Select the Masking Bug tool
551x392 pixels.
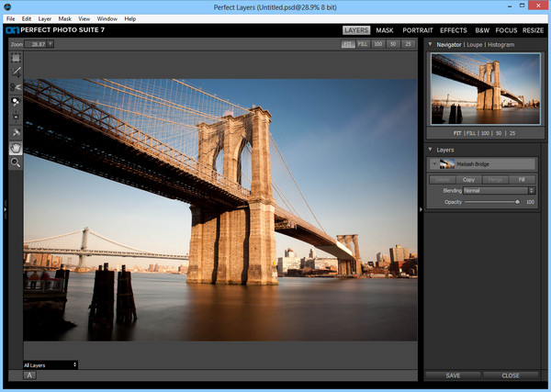tap(16, 117)
